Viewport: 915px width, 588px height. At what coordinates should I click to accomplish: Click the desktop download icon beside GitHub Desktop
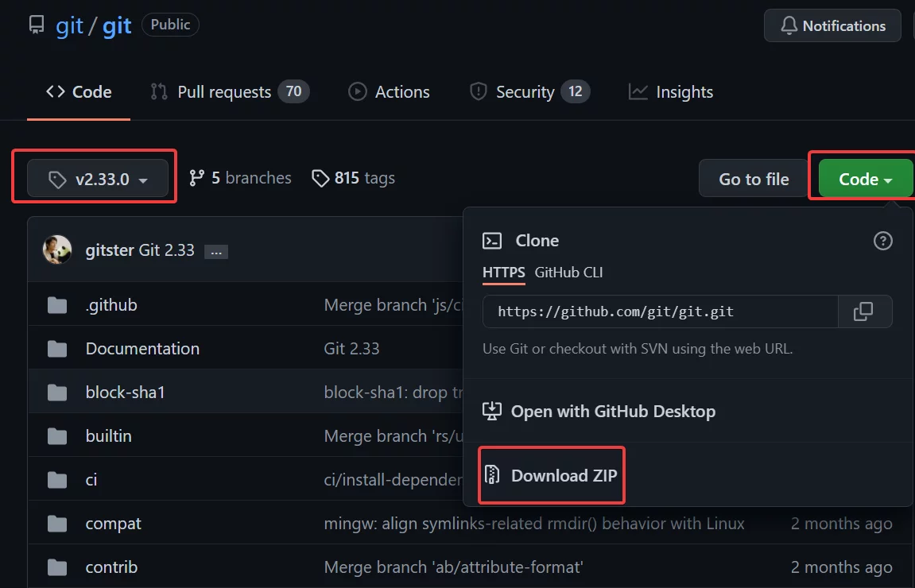tap(492, 412)
